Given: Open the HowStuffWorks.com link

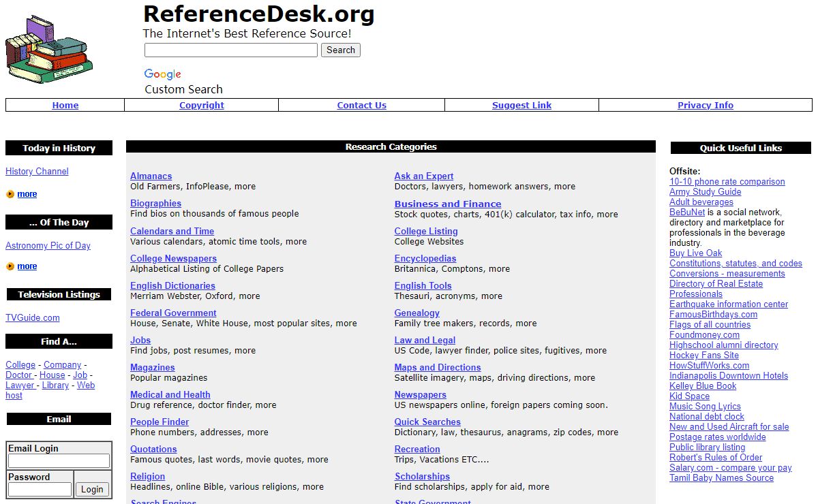Looking at the screenshot, I should (710, 365).
